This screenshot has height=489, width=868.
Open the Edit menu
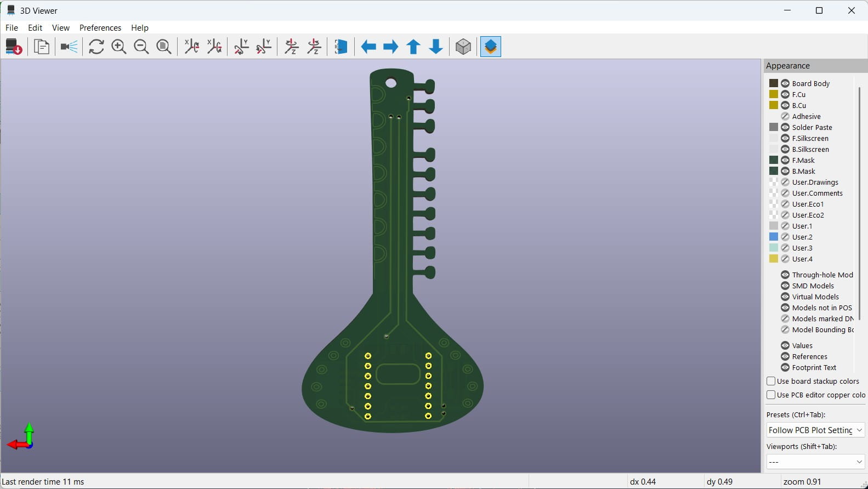(x=35, y=27)
